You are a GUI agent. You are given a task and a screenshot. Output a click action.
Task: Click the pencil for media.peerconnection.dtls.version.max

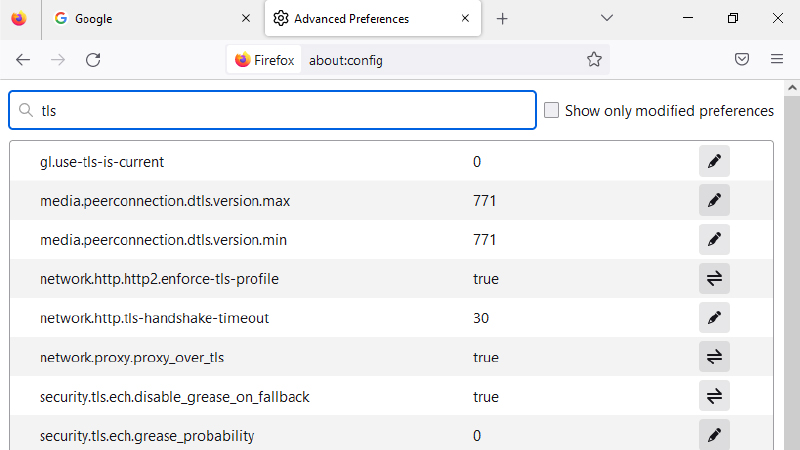[714, 201]
